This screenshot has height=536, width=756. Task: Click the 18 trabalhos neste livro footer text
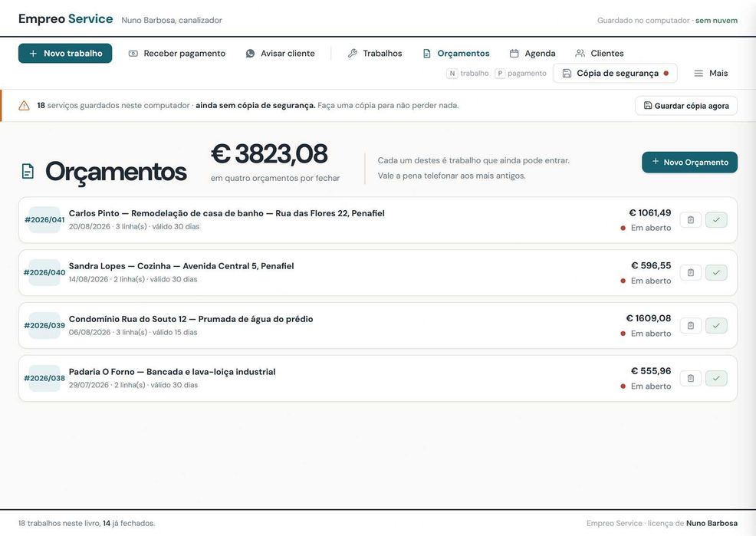tap(87, 523)
